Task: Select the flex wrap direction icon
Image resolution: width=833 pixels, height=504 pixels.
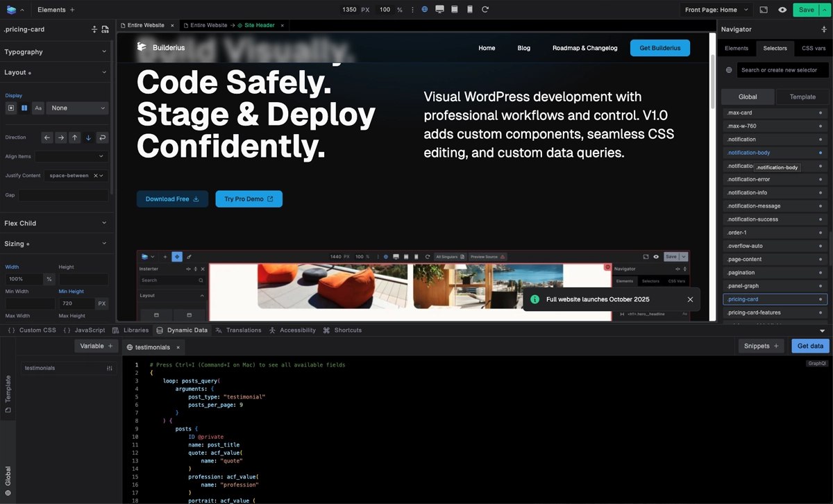Action: tap(103, 137)
